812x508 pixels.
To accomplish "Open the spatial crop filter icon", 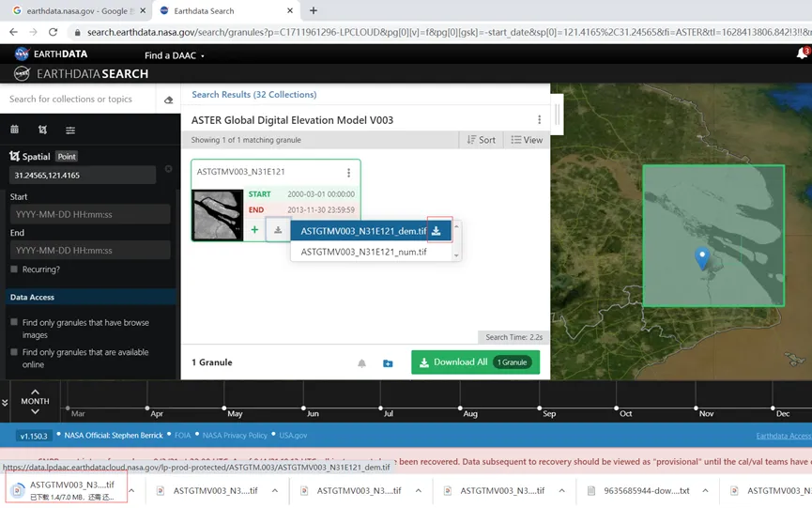I will (x=42, y=130).
